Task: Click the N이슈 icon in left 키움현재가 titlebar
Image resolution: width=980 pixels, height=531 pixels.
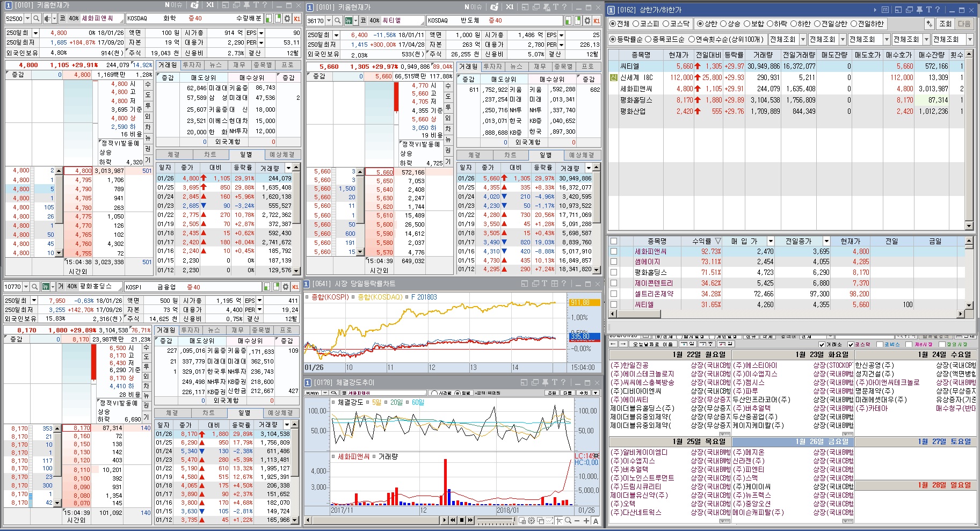Action: [x=173, y=5]
